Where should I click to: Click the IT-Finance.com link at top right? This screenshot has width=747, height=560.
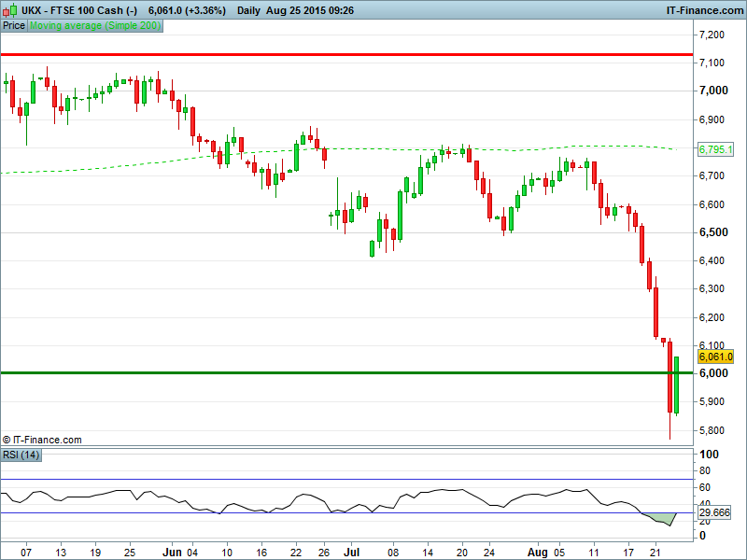click(704, 9)
